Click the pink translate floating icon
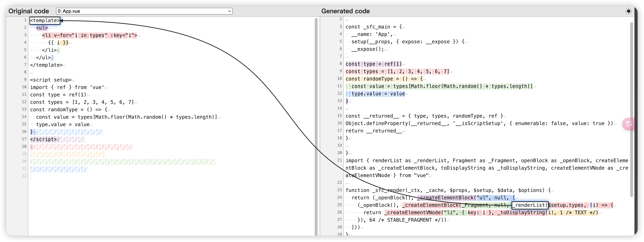Viewport: 644px width, 242px height. point(628,124)
